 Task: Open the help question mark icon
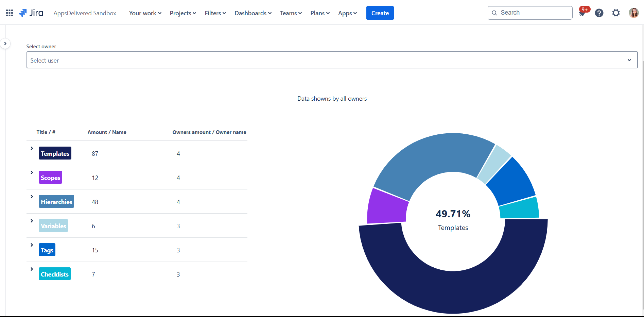pyautogui.click(x=599, y=13)
